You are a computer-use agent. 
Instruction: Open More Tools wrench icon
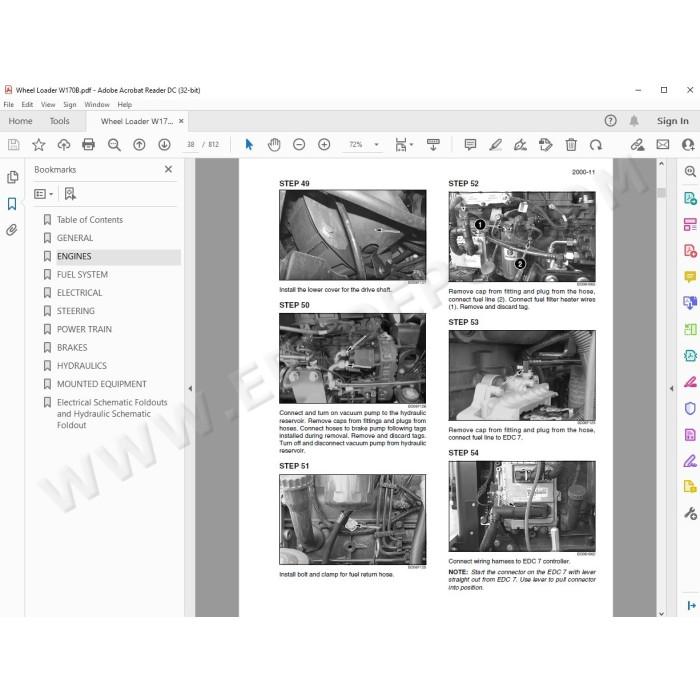690,513
